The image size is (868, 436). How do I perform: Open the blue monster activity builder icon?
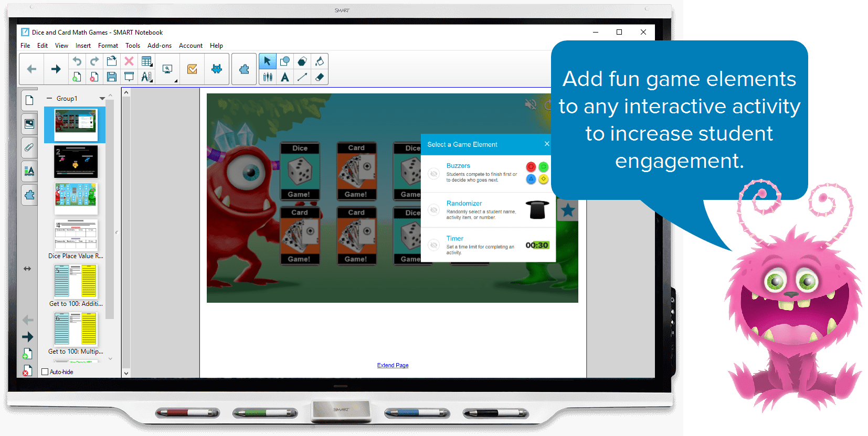[x=216, y=69]
